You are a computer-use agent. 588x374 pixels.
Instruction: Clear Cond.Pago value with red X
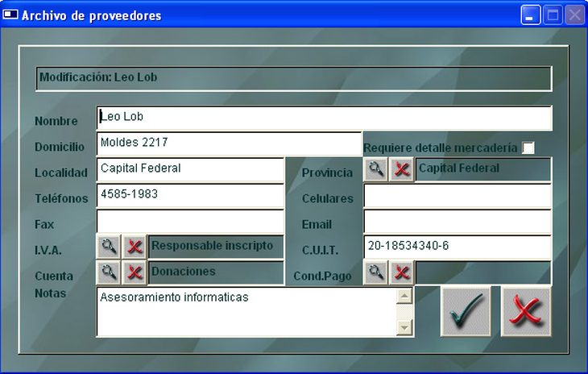402,272
